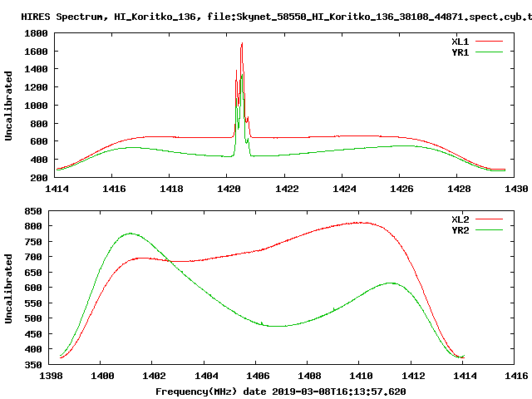
Task: Click the 1800 y-axis tick label
Action: [36, 33]
